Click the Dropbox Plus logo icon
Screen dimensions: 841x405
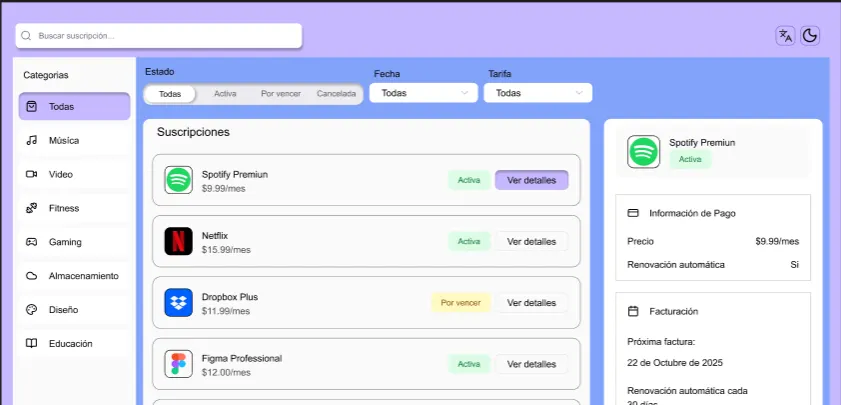178,302
